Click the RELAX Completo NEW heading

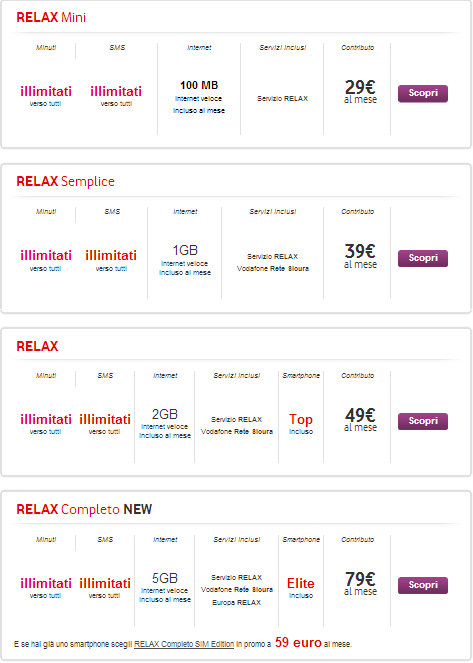pyautogui.click(x=84, y=509)
